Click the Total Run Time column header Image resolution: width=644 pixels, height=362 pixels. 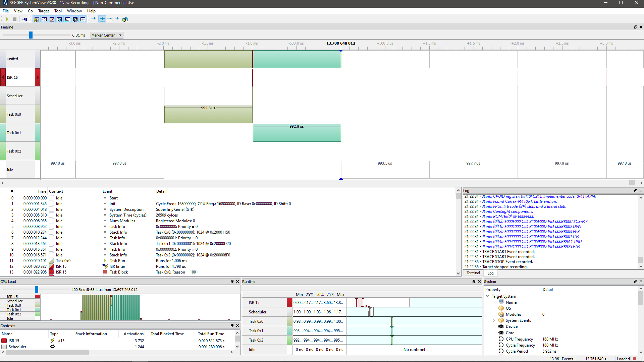click(x=211, y=334)
